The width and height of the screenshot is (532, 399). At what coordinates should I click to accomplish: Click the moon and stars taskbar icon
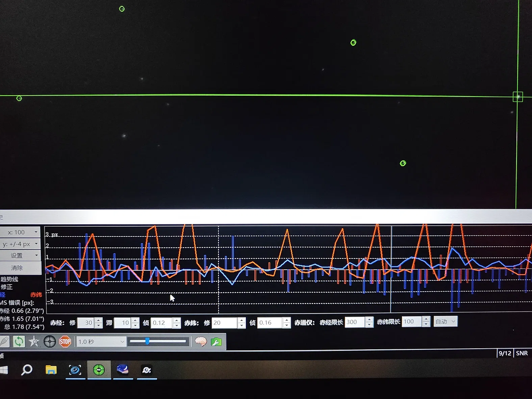click(123, 370)
